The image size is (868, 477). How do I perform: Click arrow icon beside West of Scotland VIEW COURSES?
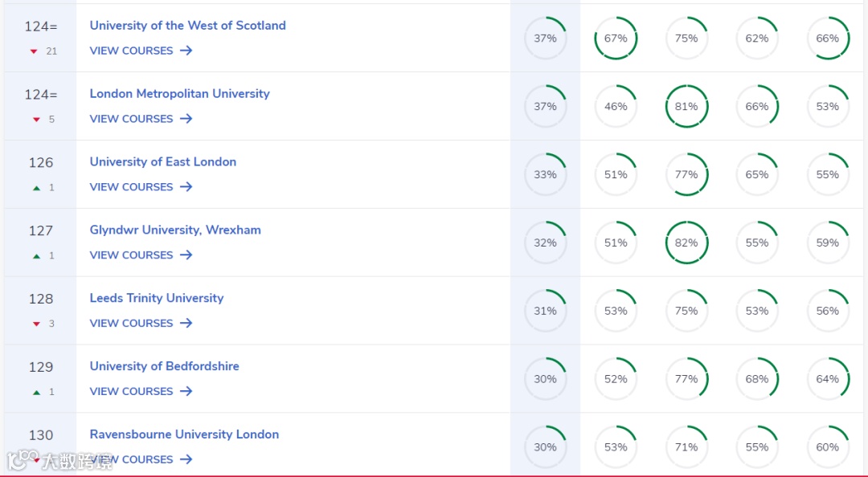coord(186,51)
